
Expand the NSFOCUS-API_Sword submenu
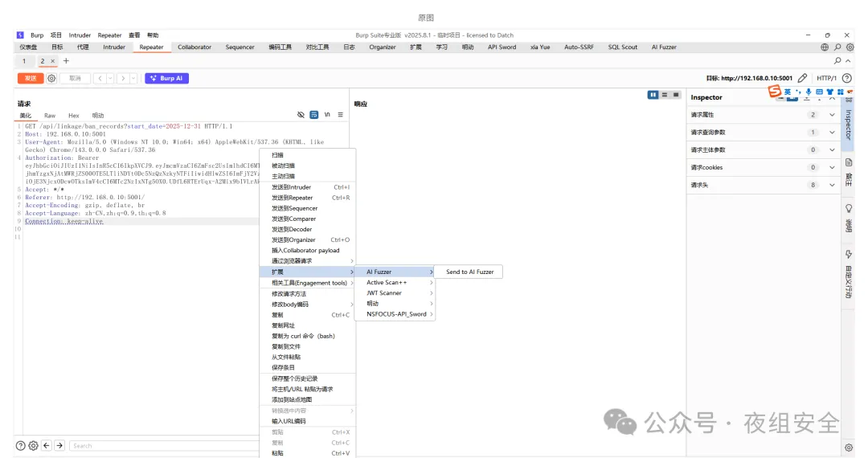coord(395,314)
